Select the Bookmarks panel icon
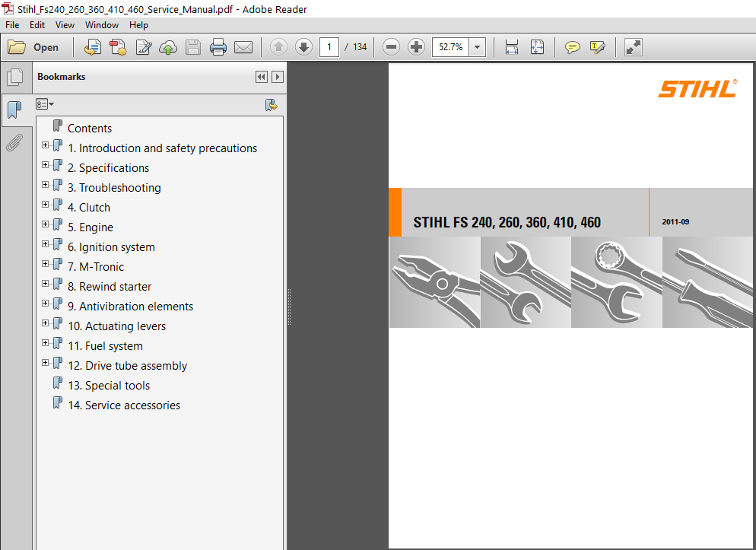Viewport: 756px width, 550px height. (14, 110)
